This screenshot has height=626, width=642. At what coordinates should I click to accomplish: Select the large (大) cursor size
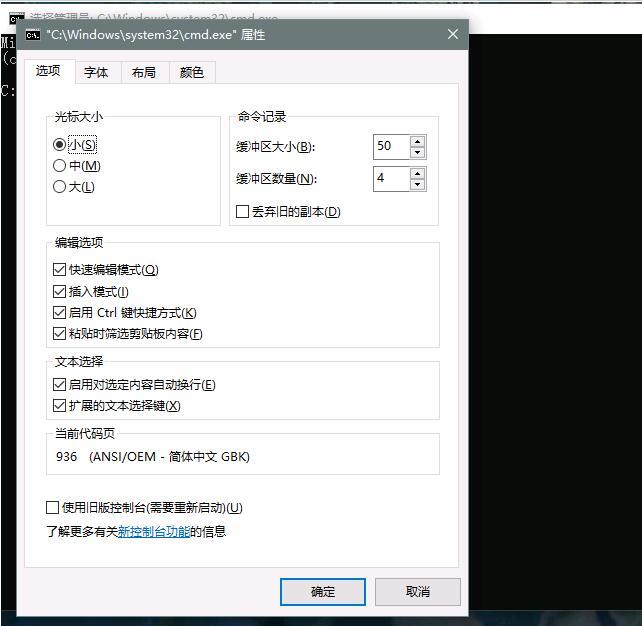pos(60,187)
